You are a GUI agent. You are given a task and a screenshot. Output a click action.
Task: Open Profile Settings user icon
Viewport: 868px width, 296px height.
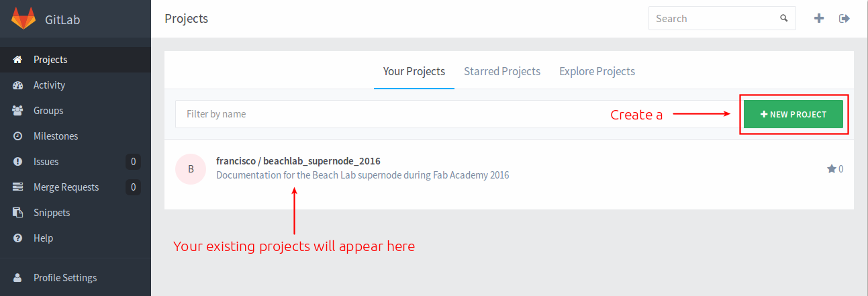(18, 278)
